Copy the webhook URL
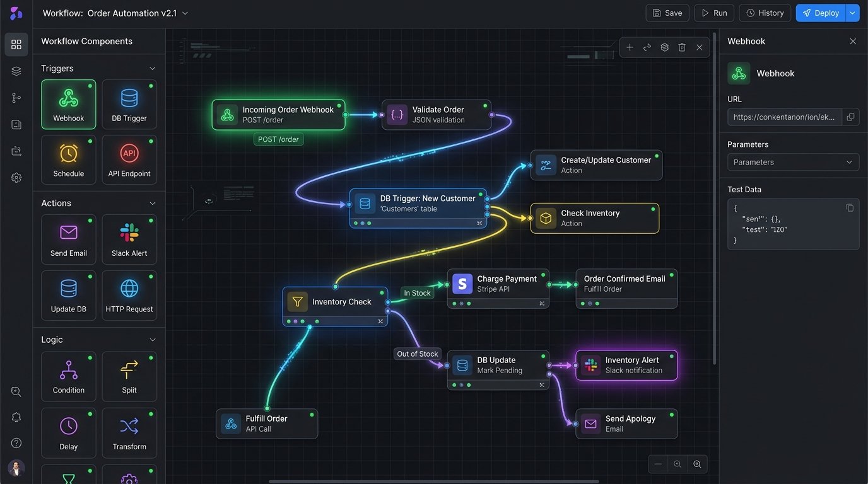 pos(850,117)
